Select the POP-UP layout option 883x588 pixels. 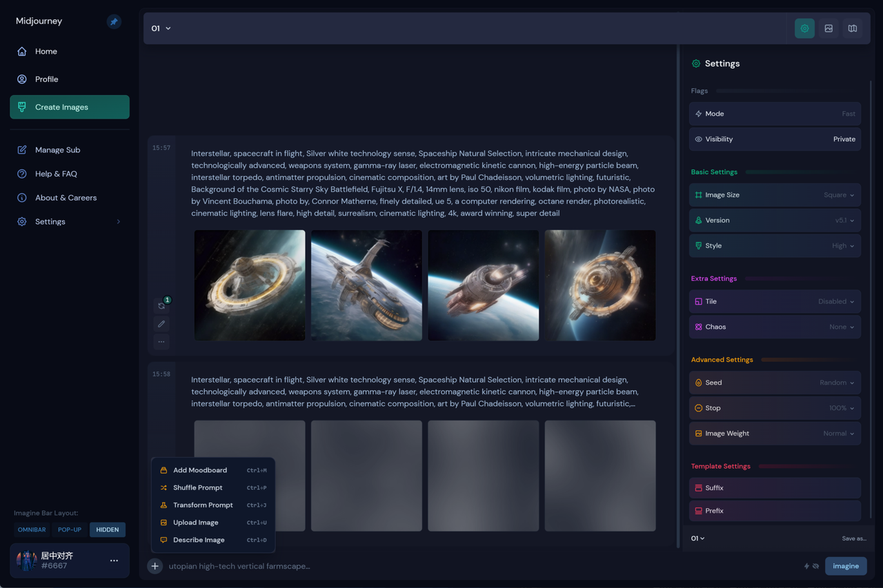click(x=69, y=529)
